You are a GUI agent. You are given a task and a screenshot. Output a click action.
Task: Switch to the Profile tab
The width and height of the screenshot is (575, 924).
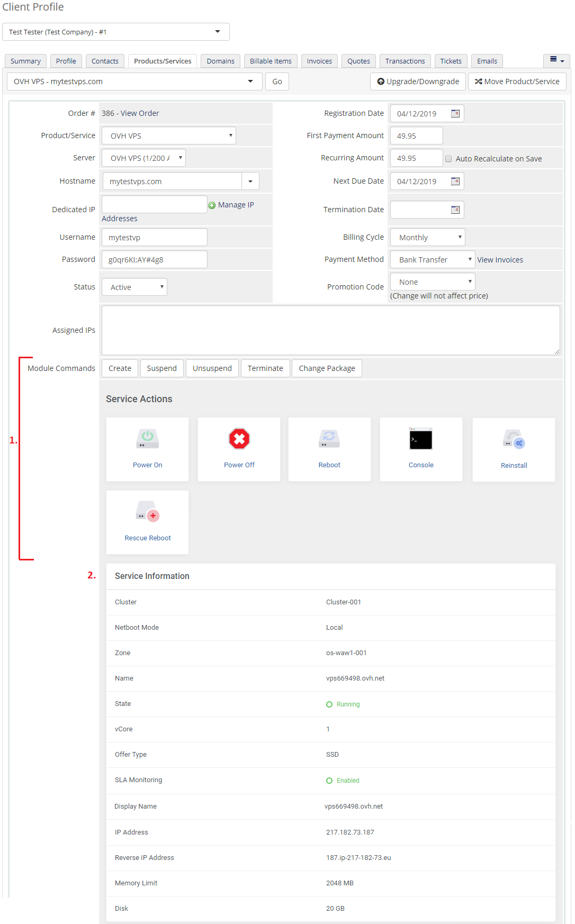[66, 61]
